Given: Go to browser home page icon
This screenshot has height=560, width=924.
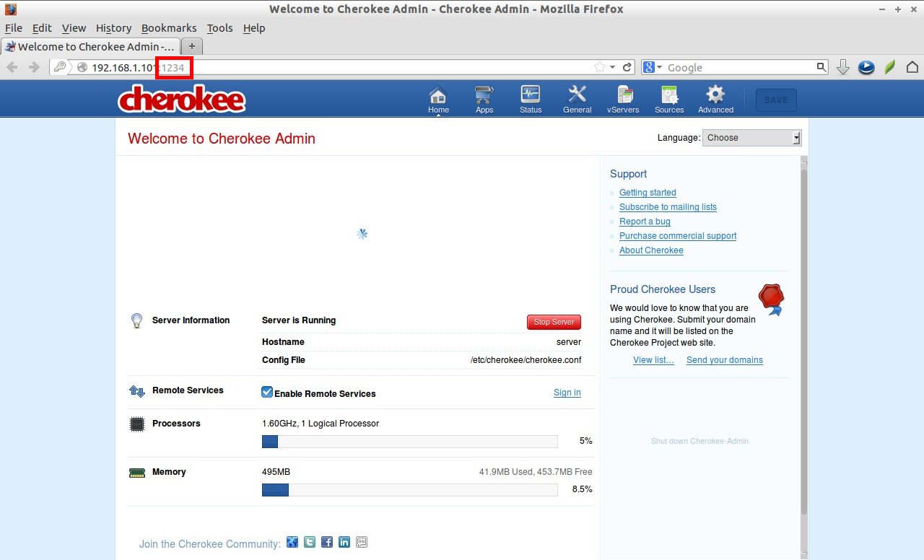Looking at the screenshot, I should coord(912,67).
